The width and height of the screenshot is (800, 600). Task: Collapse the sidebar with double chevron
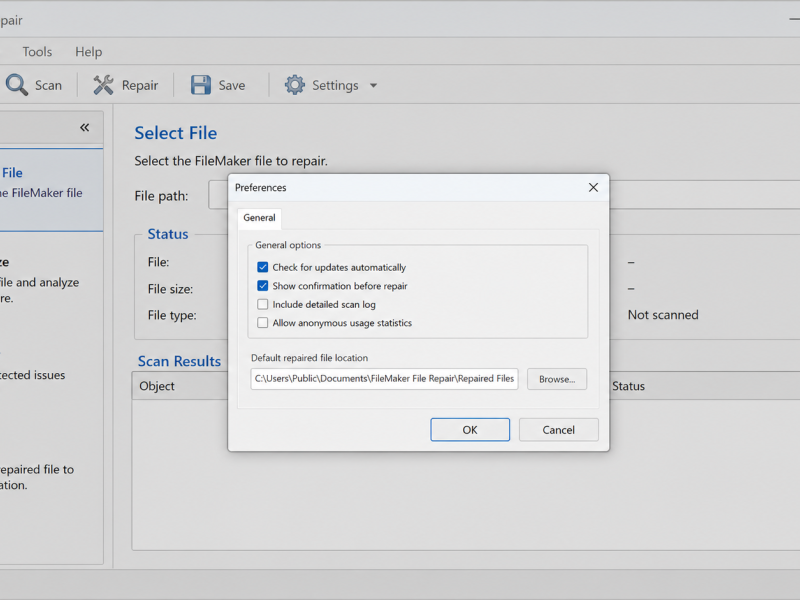85,128
